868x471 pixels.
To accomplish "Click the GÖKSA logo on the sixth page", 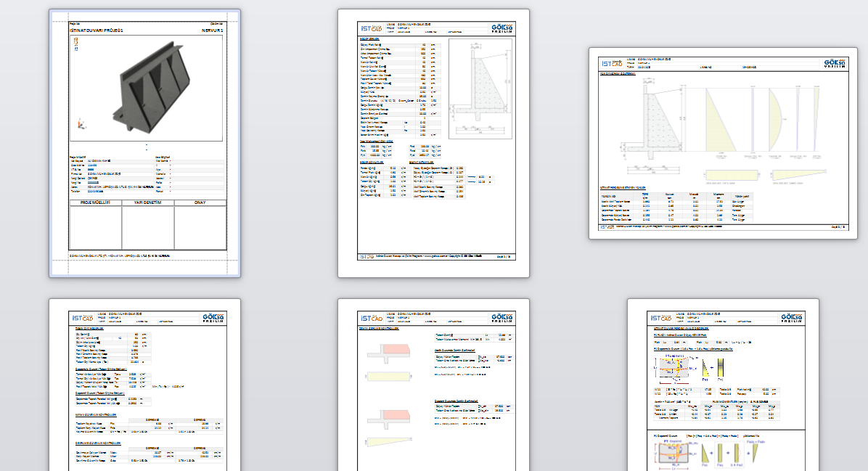I will [x=792, y=318].
